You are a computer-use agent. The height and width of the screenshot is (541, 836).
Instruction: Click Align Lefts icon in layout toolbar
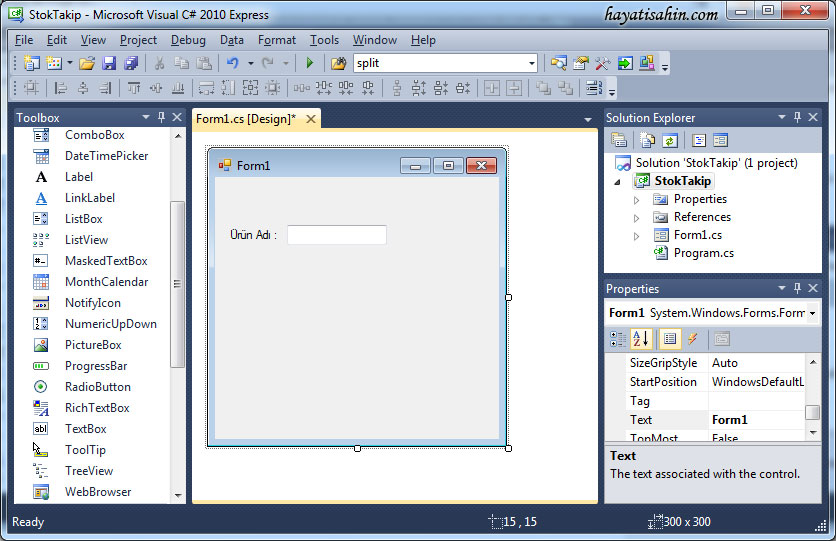click(61, 88)
